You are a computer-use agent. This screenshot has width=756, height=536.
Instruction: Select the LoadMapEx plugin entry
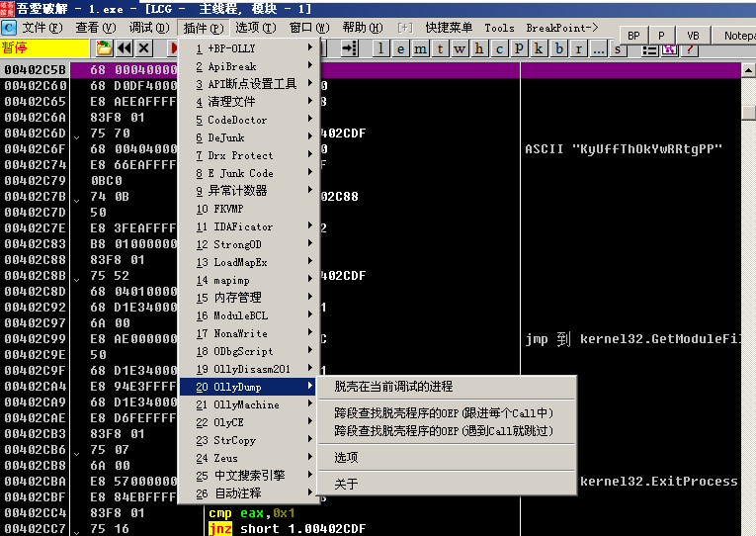click(249, 262)
